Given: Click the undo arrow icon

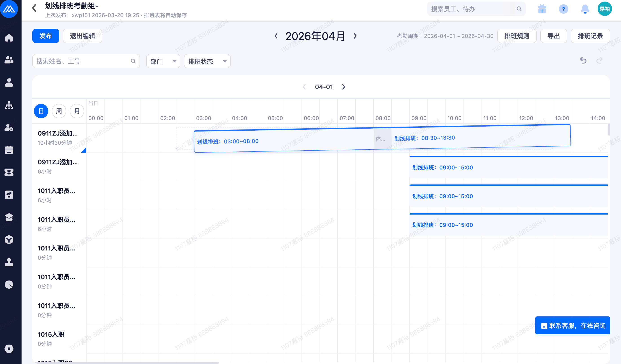Looking at the screenshot, I should point(583,60).
